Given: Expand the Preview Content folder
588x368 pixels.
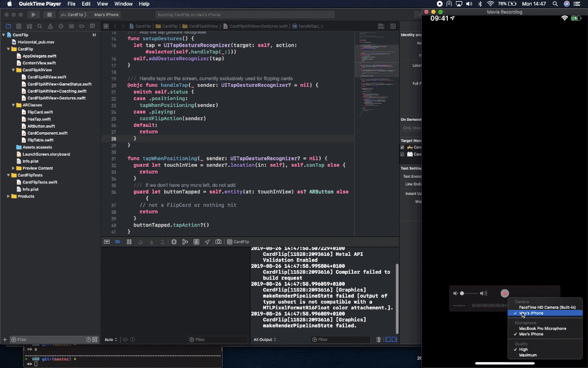Looking at the screenshot, I should point(13,168).
